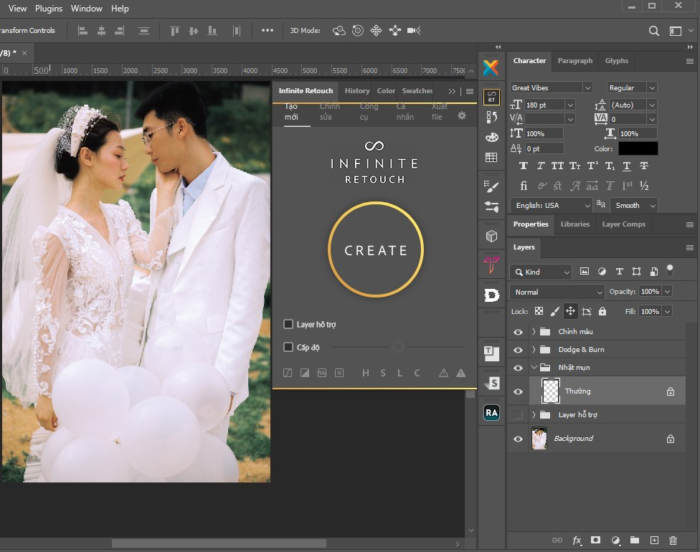Open the 3D cube panel icon
The image size is (700, 552).
(x=492, y=236)
